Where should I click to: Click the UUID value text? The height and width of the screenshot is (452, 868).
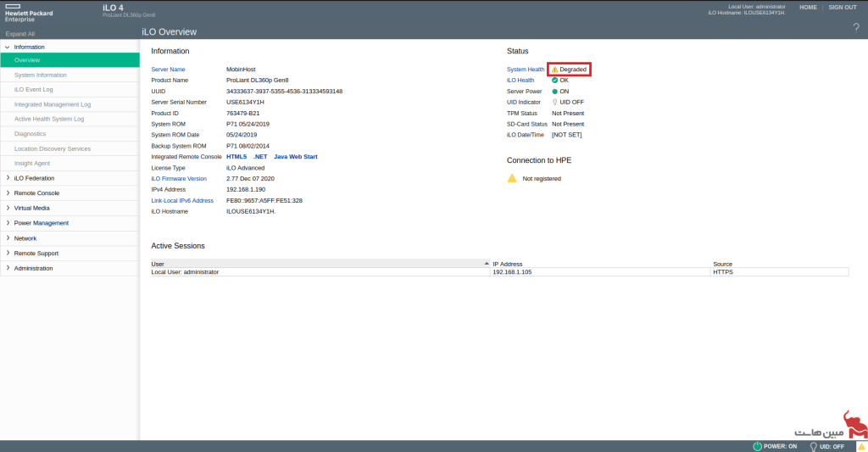coord(284,92)
